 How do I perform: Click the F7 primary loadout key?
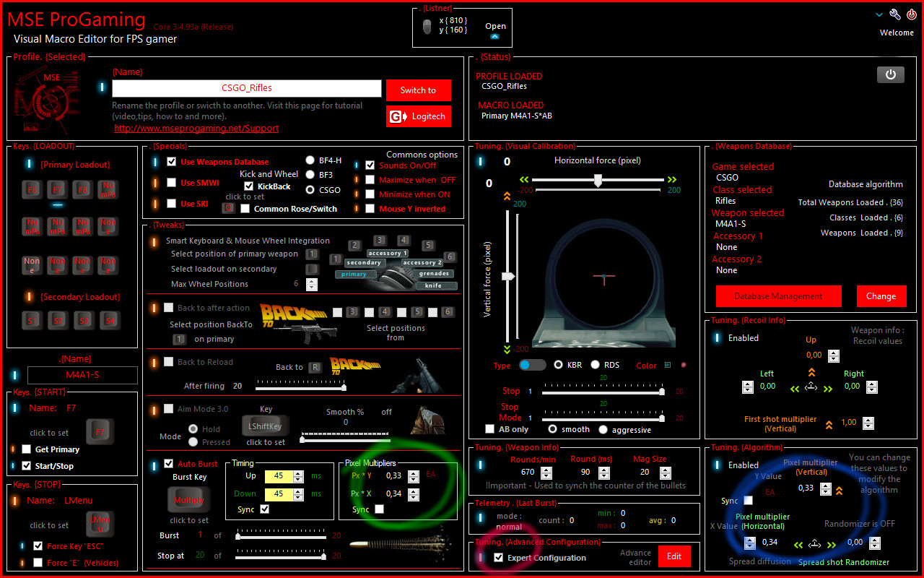click(58, 190)
